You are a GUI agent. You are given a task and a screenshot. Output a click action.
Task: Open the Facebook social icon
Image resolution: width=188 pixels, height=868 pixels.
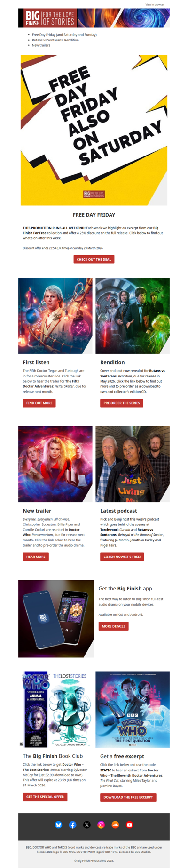[x=72, y=825]
